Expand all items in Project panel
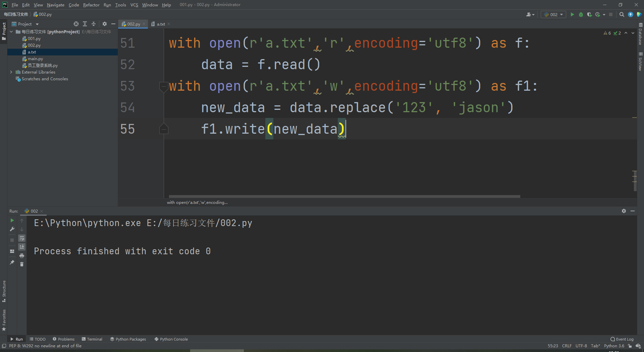Viewport: 644px width, 352px height. (85, 24)
